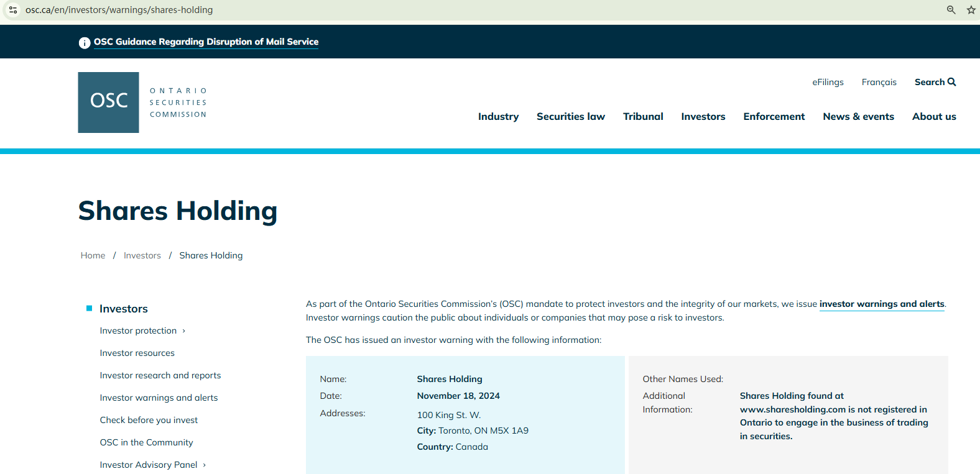Viewport: 980px width, 474px height.
Task: Click the Shares Holding name value
Action: [450, 379]
